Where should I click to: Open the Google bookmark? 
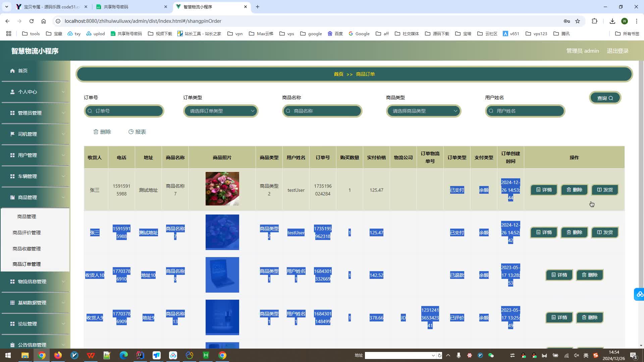(359, 34)
